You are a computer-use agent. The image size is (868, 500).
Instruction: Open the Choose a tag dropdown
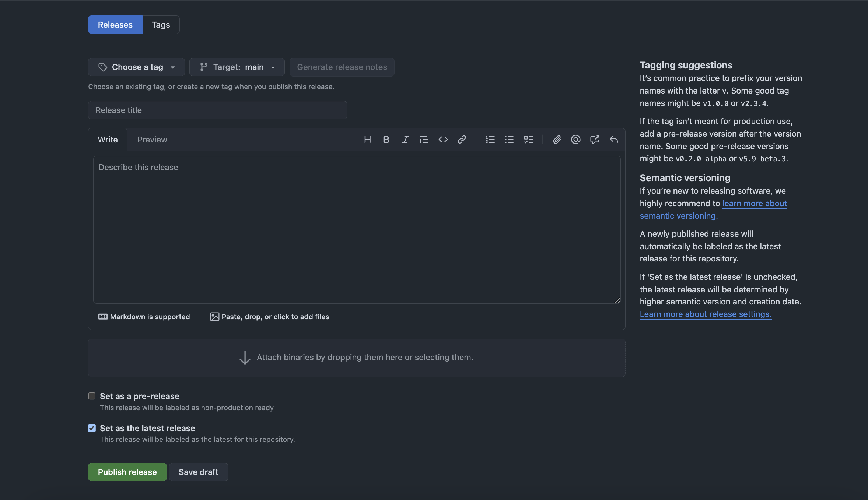136,67
